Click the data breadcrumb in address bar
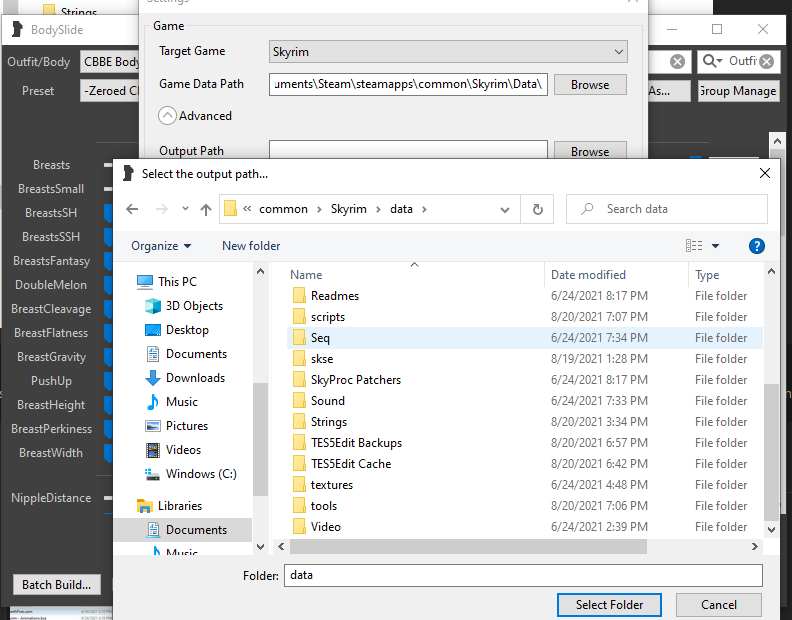This screenshot has height=620, width=792. [401, 209]
